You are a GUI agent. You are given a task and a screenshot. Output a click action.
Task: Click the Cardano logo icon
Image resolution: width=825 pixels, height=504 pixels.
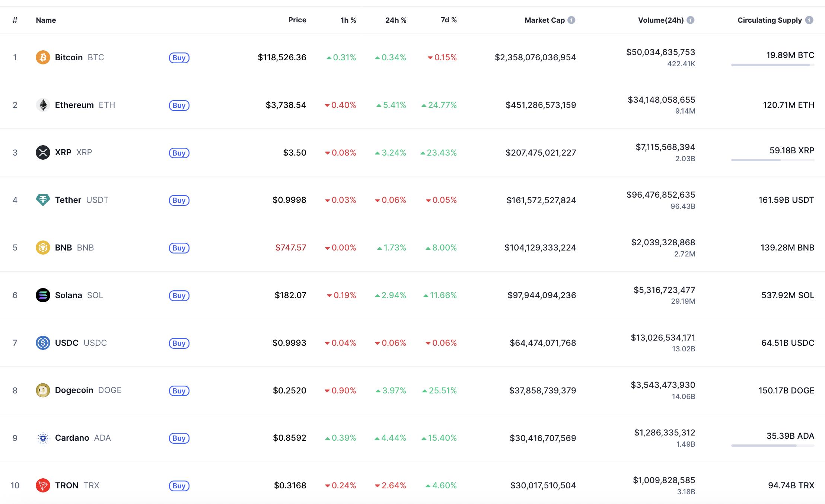click(43, 438)
